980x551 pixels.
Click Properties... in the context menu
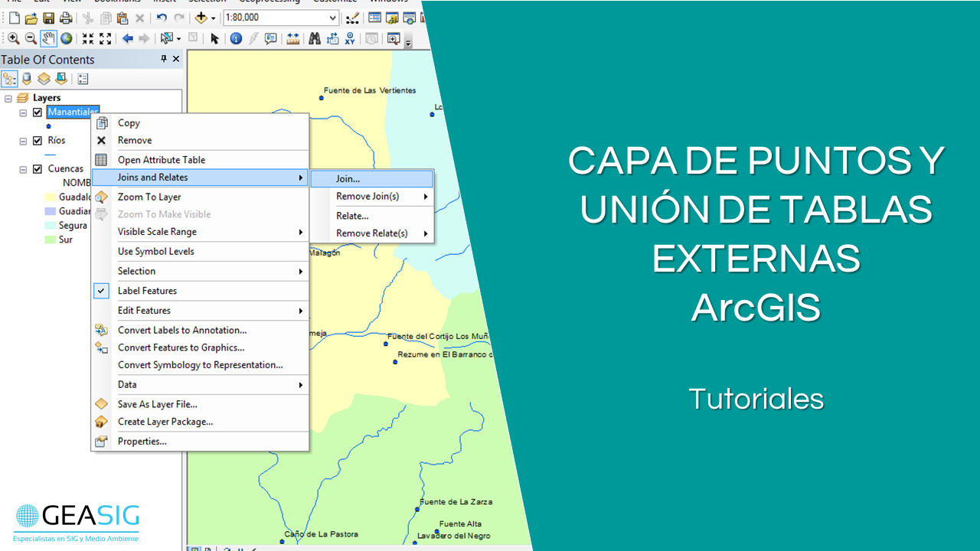point(142,442)
